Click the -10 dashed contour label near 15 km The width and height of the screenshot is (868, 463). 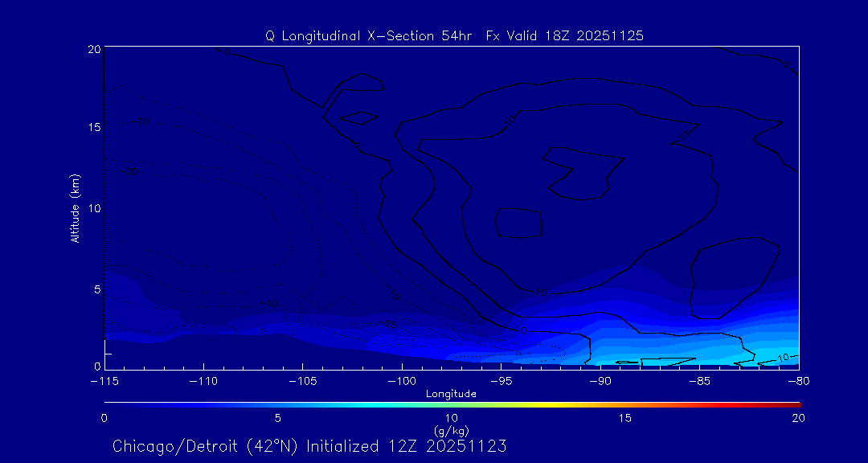click(141, 121)
